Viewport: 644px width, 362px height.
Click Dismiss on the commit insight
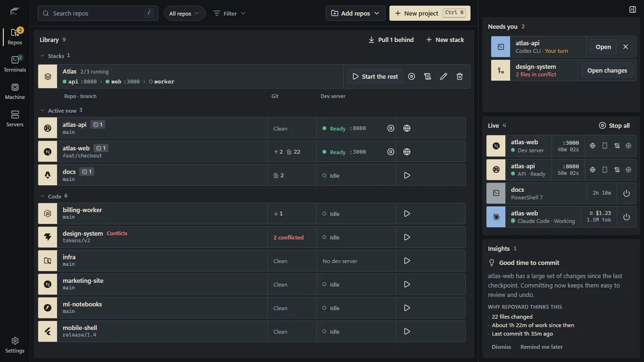pos(501,347)
